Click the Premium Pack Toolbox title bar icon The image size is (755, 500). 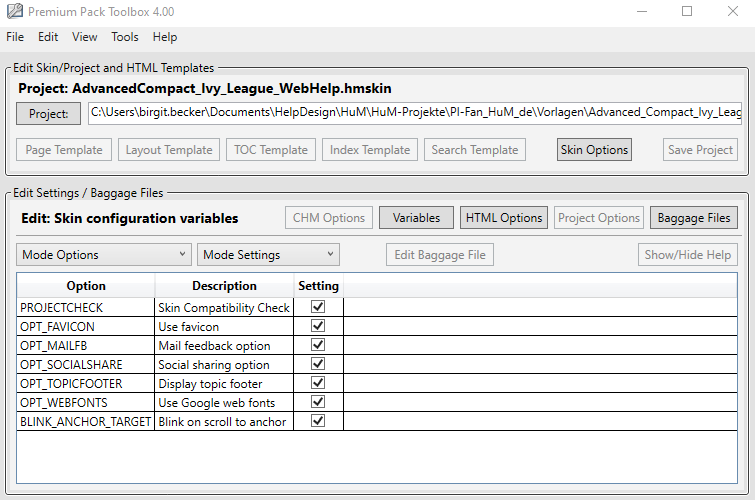coord(13,11)
